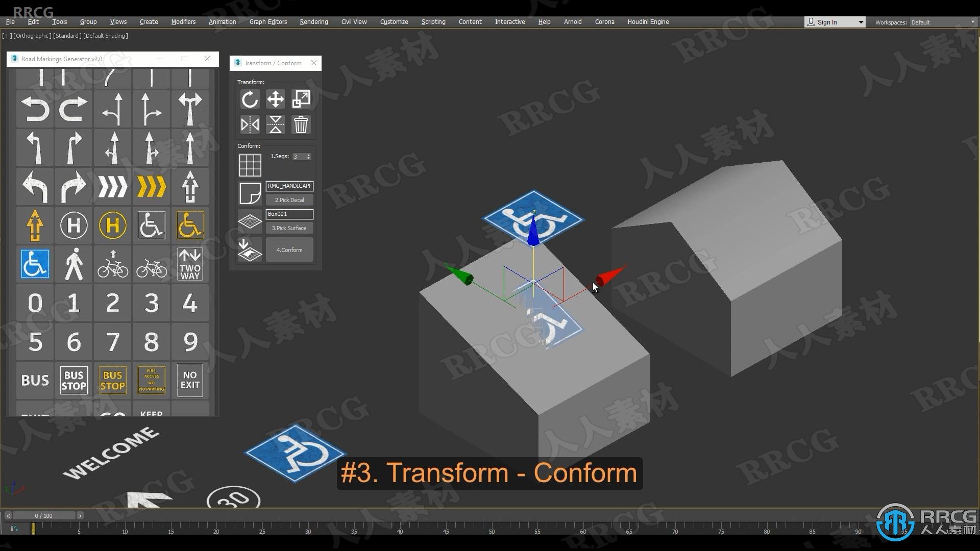Select the wheelchair accessibility road marking
The image size is (980, 551).
(x=35, y=262)
